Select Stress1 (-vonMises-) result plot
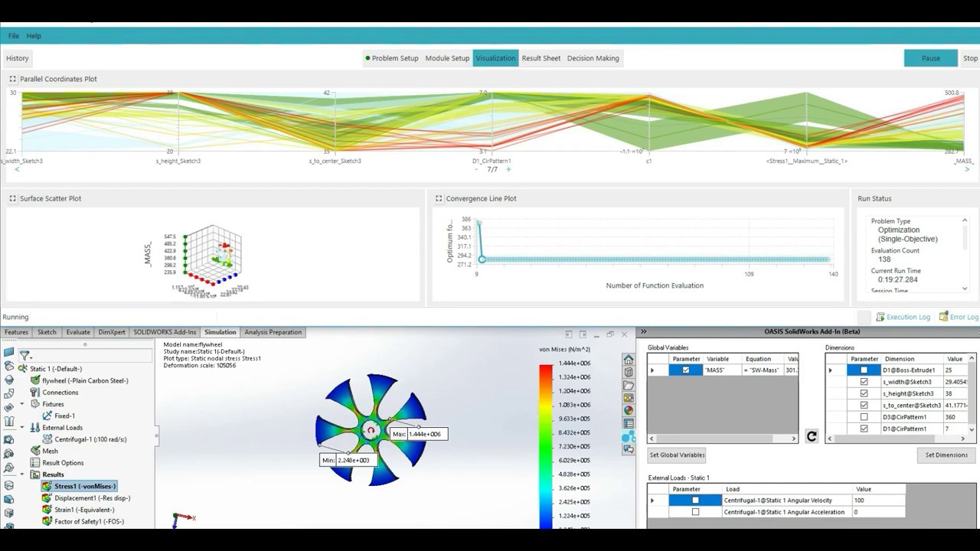This screenshot has width=980, height=551. pos(80,486)
